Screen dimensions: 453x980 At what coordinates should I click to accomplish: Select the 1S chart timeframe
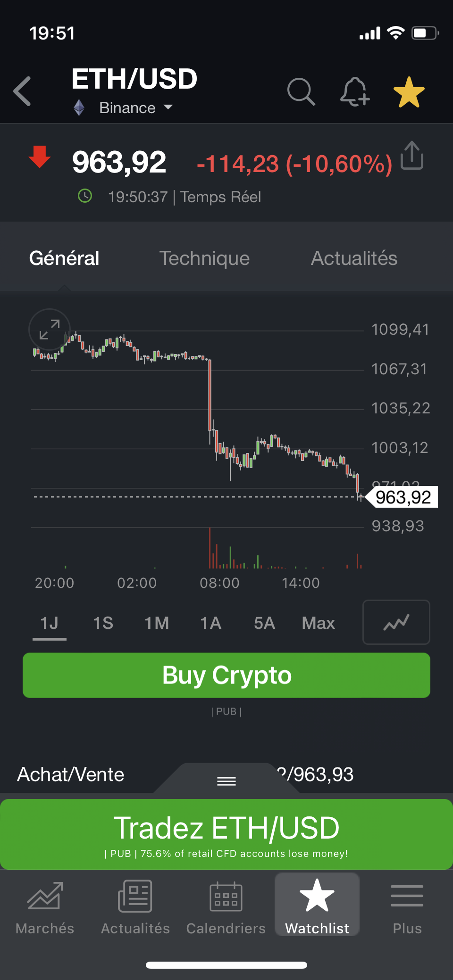pyautogui.click(x=103, y=623)
